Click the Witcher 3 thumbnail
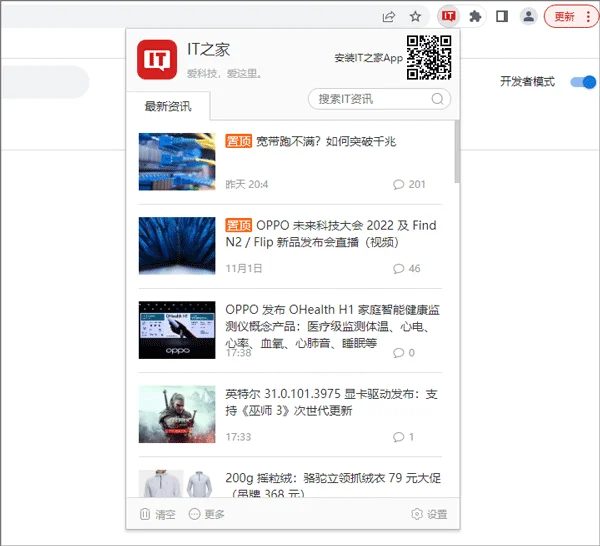Screen dimensions: 600x546 [x=177, y=414]
